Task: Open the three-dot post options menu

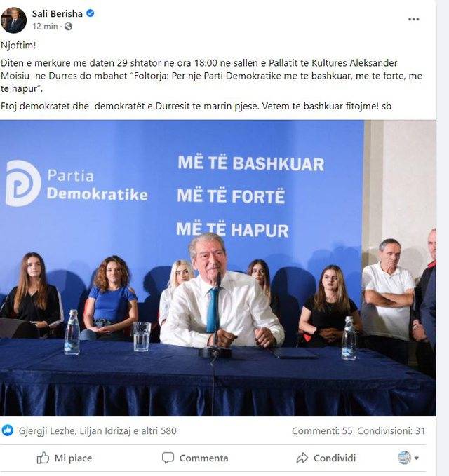Action: (x=413, y=19)
